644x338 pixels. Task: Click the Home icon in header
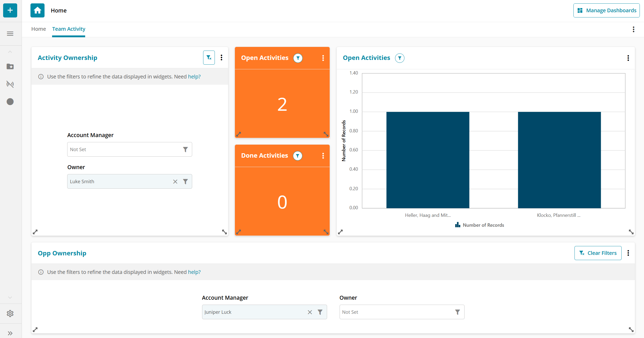pos(37,10)
